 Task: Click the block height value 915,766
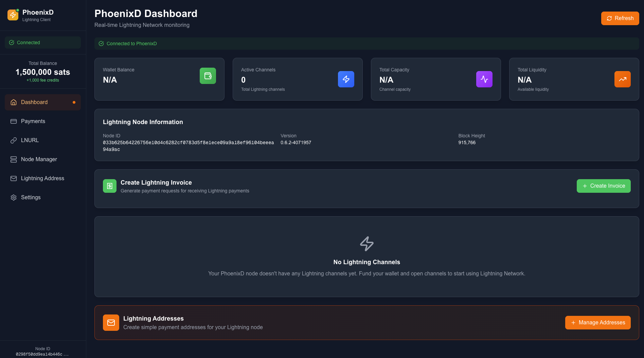click(467, 142)
